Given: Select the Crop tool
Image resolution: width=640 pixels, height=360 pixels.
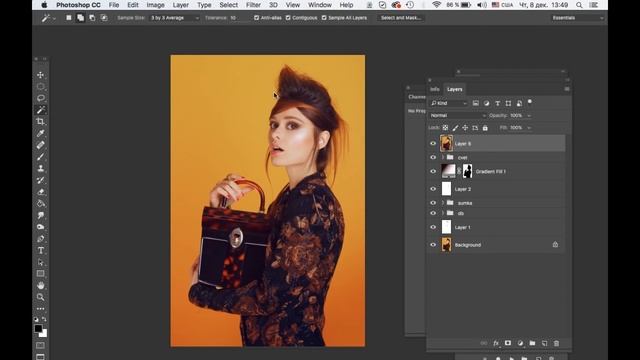Looking at the screenshot, I should click(x=40, y=122).
